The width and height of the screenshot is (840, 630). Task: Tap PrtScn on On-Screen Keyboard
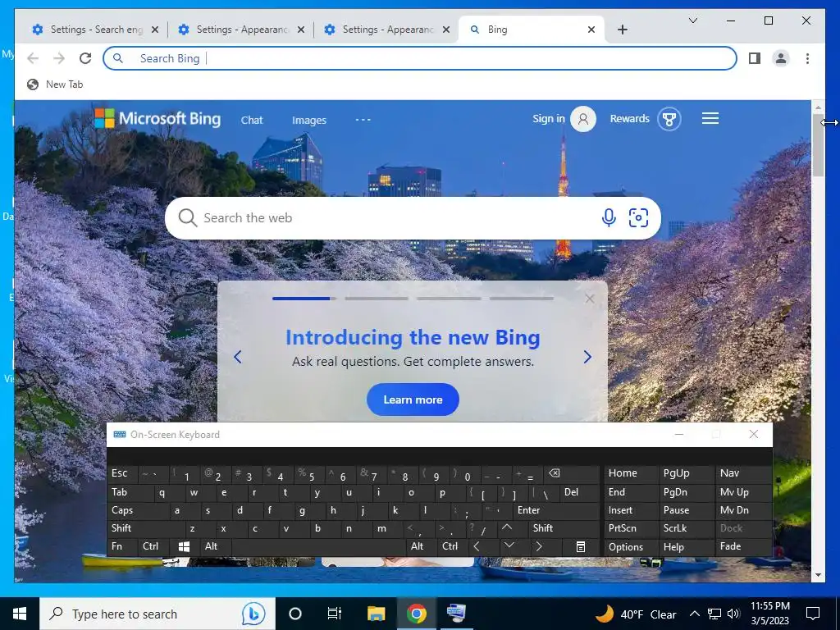pyautogui.click(x=631, y=528)
